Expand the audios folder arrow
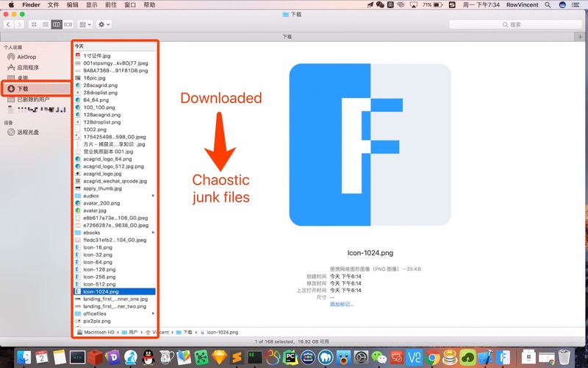Screen dimensions: 588x368 coord(153,196)
